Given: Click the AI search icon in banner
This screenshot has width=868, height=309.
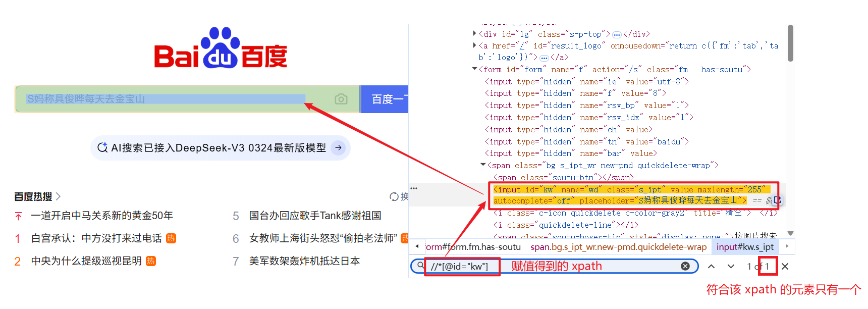Looking at the screenshot, I should [x=102, y=147].
